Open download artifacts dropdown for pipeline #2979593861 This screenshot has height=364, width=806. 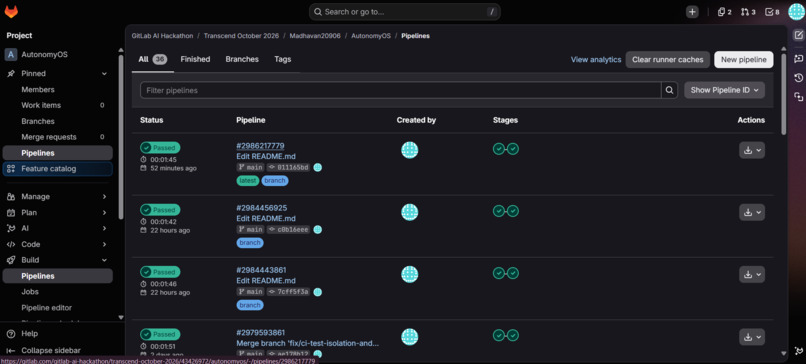pos(752,337)
